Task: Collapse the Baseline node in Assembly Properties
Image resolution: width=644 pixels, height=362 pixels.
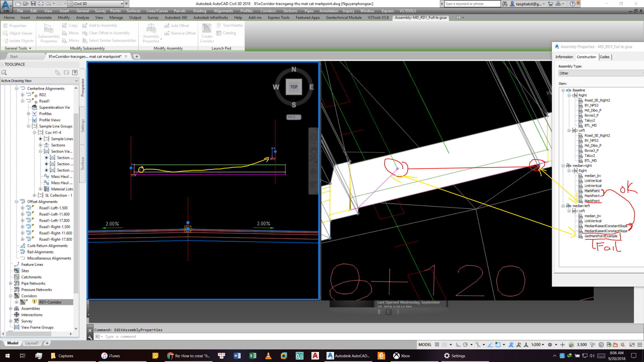Action: click(x=563, y=90)
